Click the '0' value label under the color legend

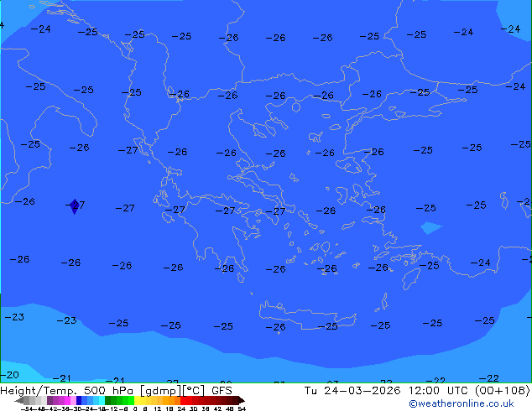135,409
